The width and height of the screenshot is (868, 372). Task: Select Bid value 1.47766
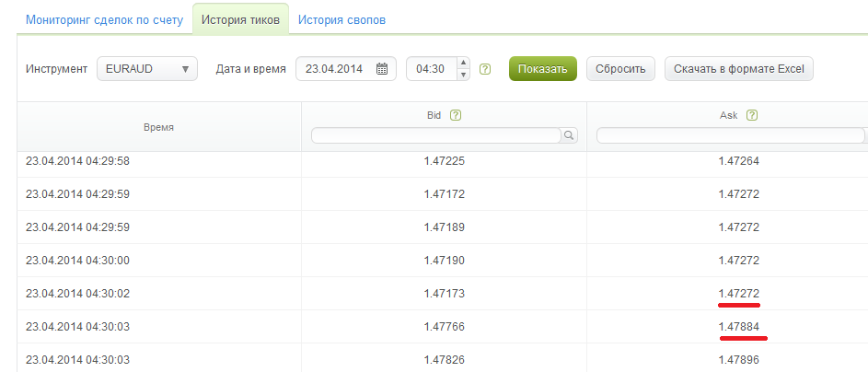pyautogui.click(x=444, y=327)
